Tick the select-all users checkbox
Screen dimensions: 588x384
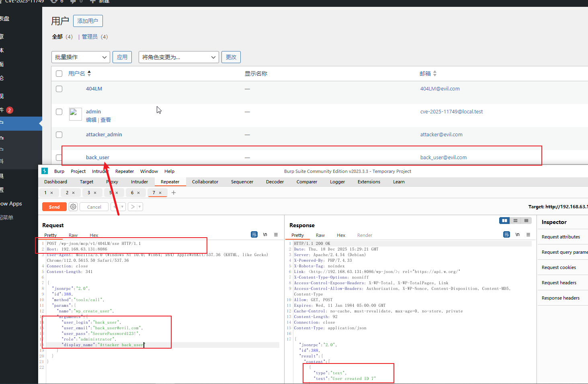click(59, 74)
